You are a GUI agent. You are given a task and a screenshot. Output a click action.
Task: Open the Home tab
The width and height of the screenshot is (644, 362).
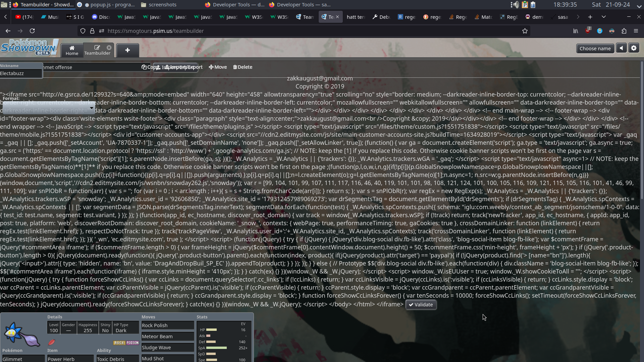click(72, 50)
